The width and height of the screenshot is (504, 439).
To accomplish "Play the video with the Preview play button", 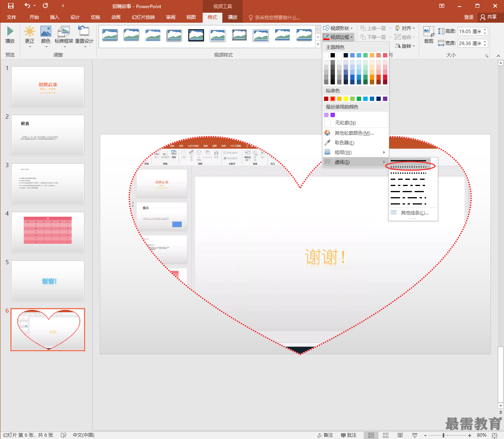I will (10, 35).
